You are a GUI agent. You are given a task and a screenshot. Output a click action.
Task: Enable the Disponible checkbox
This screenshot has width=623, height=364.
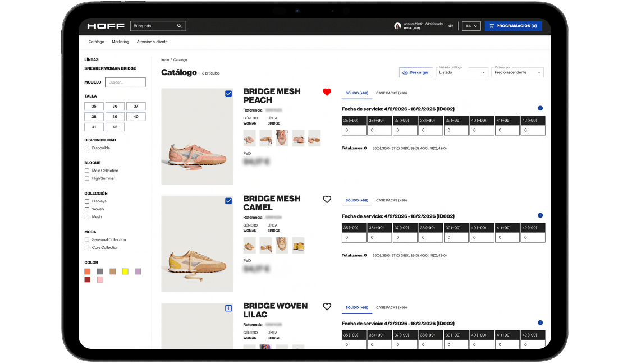click(87, 148)
